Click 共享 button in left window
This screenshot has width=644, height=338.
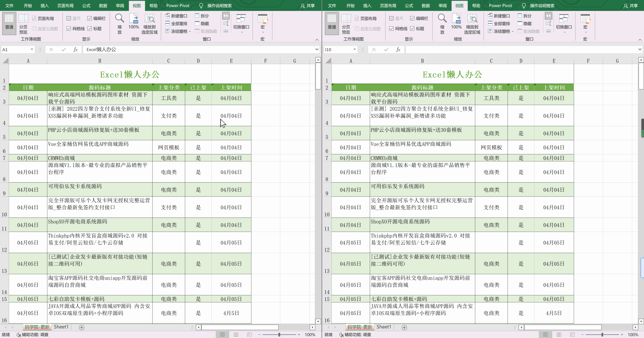[308, 6]
